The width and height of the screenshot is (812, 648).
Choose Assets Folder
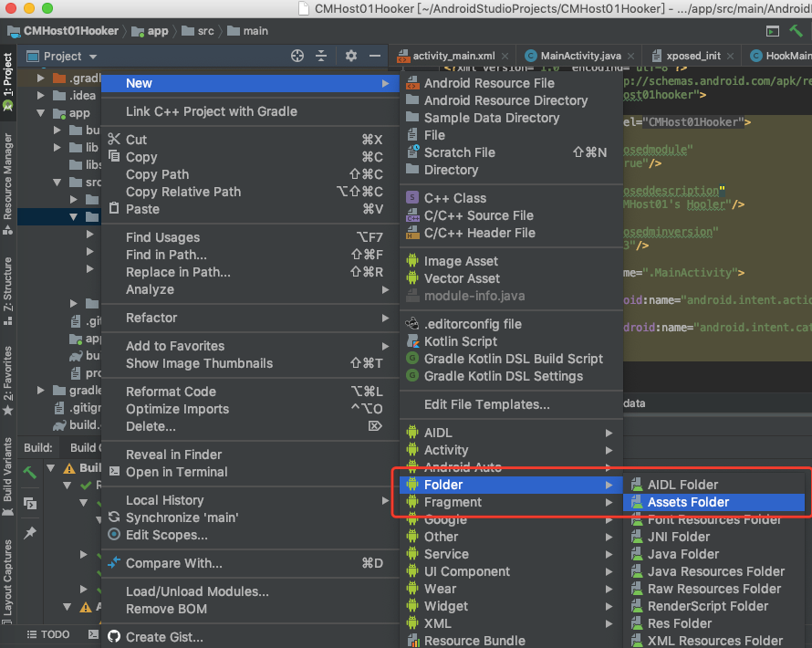pos(713,502)
